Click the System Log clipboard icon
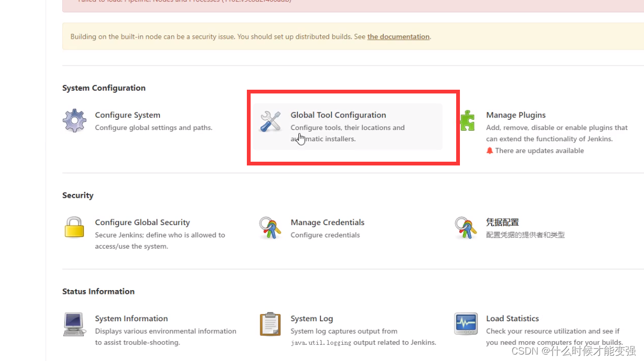This screenshot has height=361, width=644. pyautogui.click(x=270, y=324)
